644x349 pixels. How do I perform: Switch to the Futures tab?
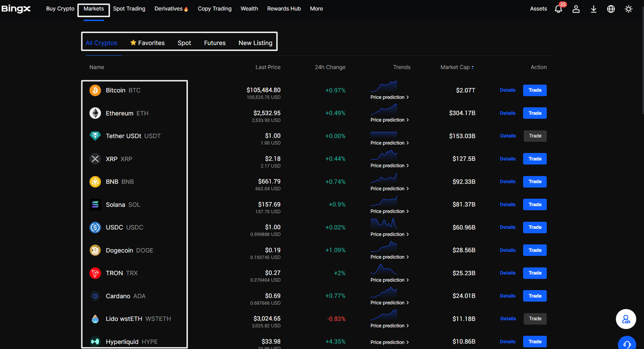215,43
